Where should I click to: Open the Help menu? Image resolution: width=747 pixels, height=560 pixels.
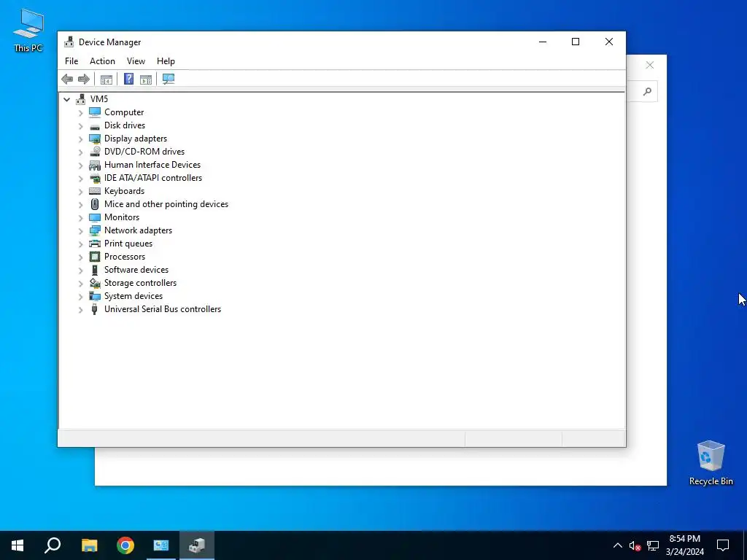166,61
